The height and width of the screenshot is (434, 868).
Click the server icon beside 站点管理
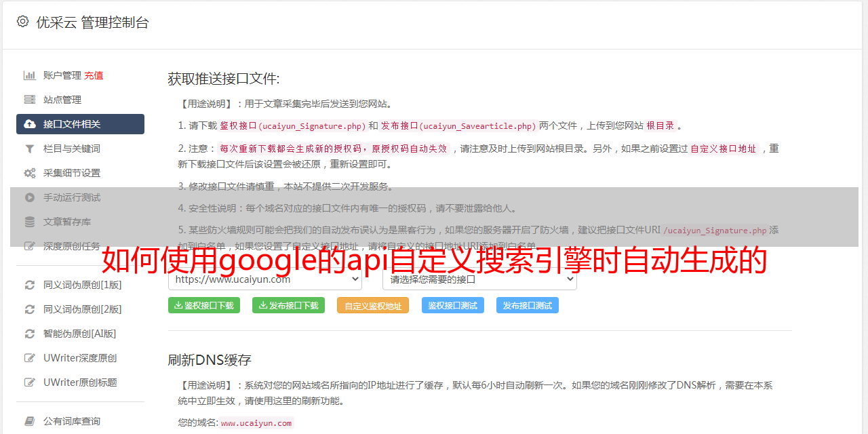(30, 100)
